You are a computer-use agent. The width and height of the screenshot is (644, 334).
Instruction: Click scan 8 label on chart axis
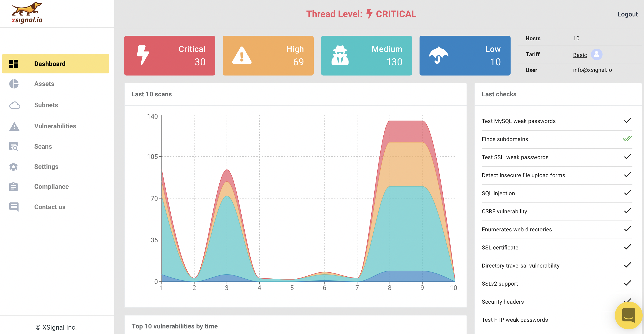pyautogui.click(x=389, y=288)
